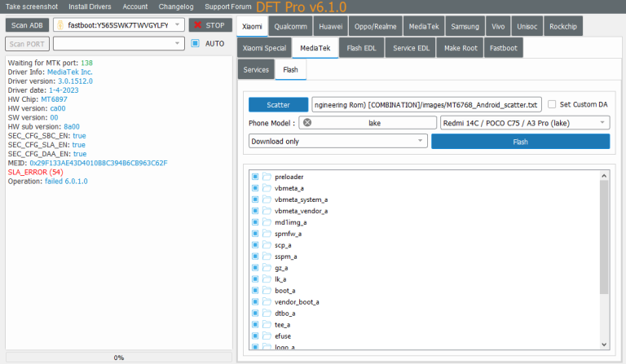The image size is (626, 364).
Task: Open the Services sub-tab
Action: (256, 69)
